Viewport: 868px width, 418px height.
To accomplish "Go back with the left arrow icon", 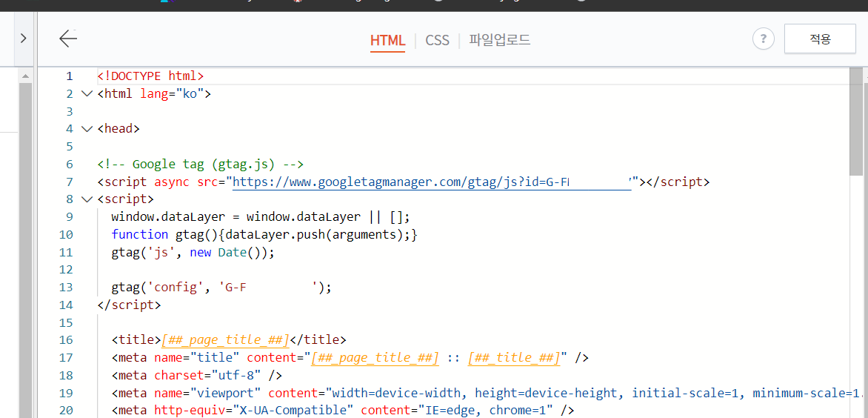I will [68, 39].
